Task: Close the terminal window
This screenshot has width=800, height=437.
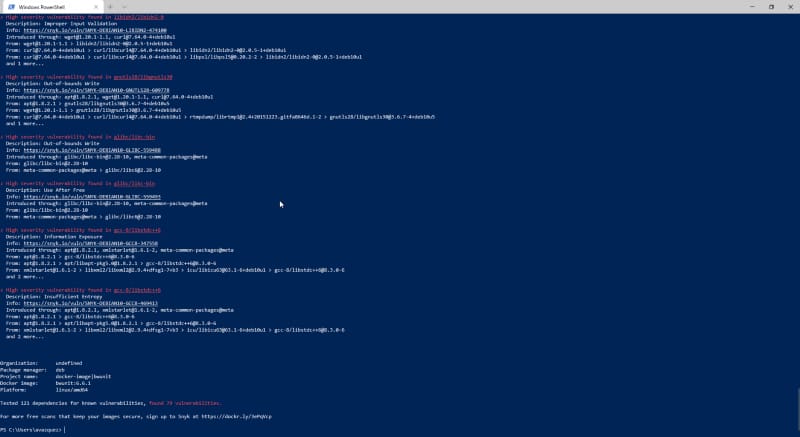Action: coord(789,6)
